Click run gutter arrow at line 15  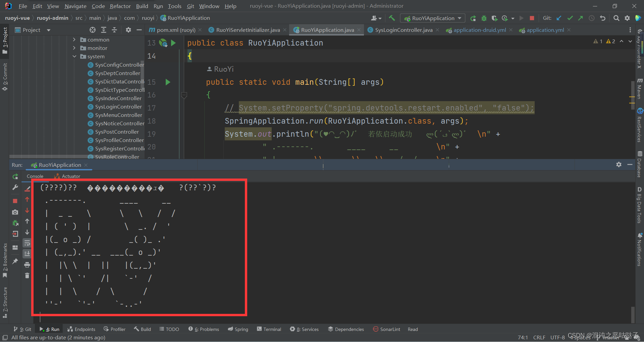tap(168, 82)
